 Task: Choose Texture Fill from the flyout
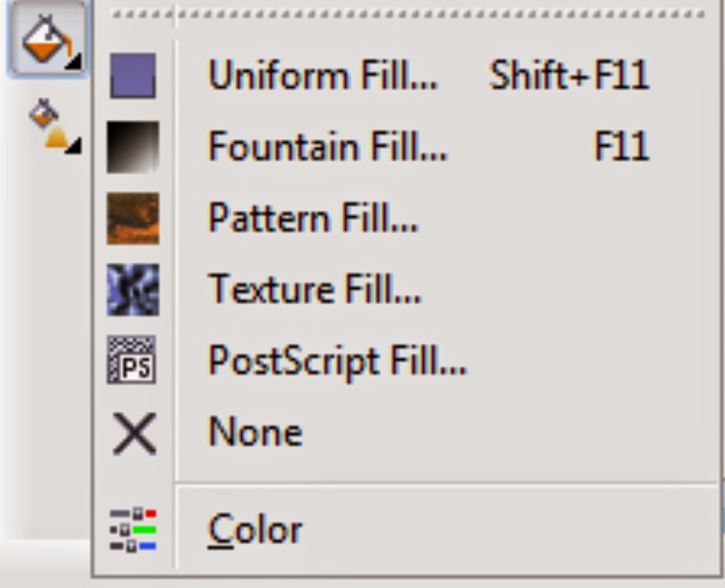[315, 289]
